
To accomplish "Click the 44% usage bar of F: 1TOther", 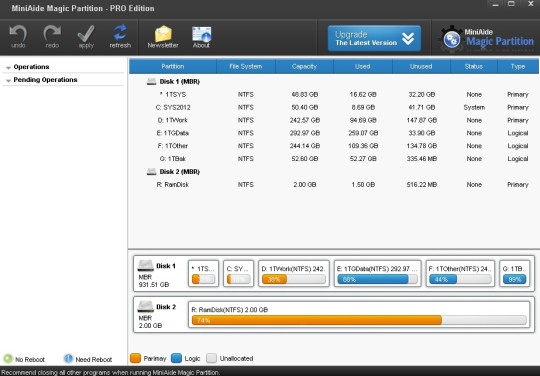I will tap(460, 279).
